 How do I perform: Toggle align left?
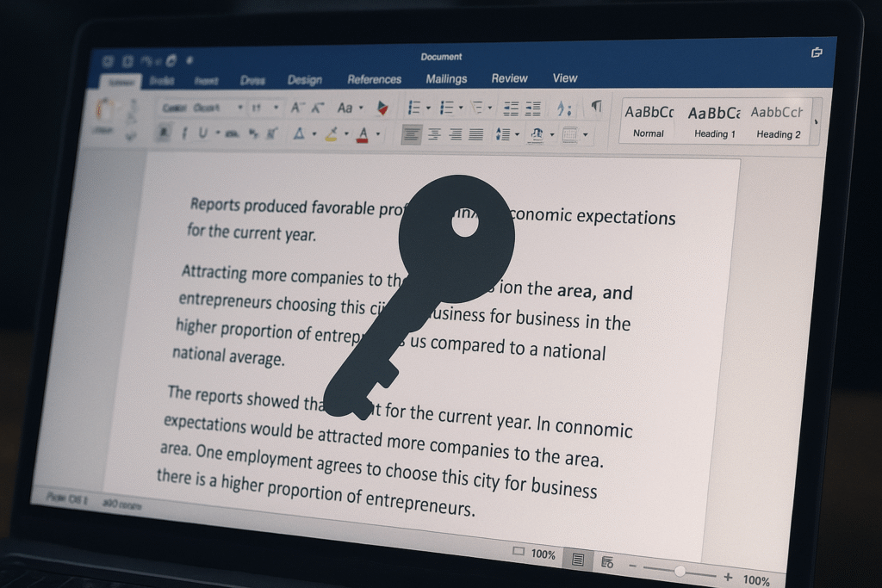click(411, 134)
